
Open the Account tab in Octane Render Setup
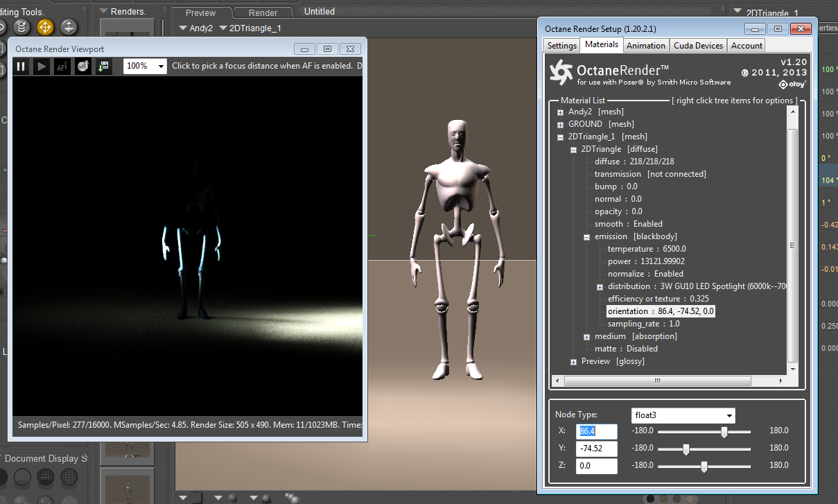(x=747, y=45)
